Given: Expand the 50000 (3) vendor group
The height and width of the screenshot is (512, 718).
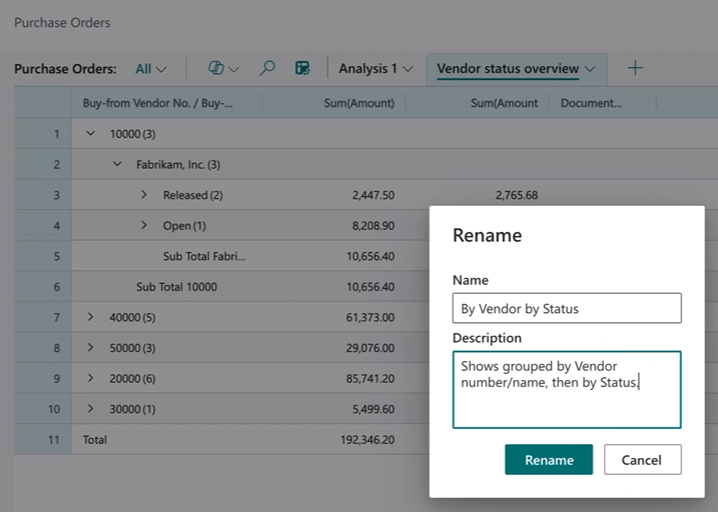Looking at the screenshot, I should click(90, 348).
